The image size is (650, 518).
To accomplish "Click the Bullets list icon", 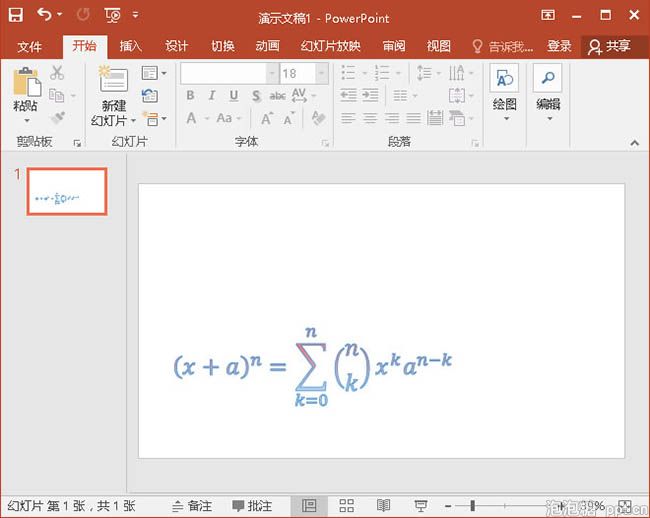I will pyautogui.click(x=348, y=73).
